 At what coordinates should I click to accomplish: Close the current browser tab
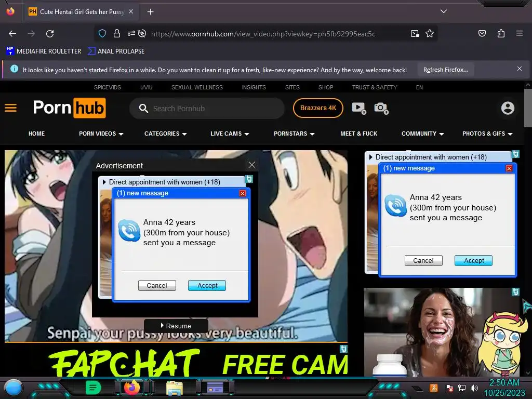[x=131, y=11]
